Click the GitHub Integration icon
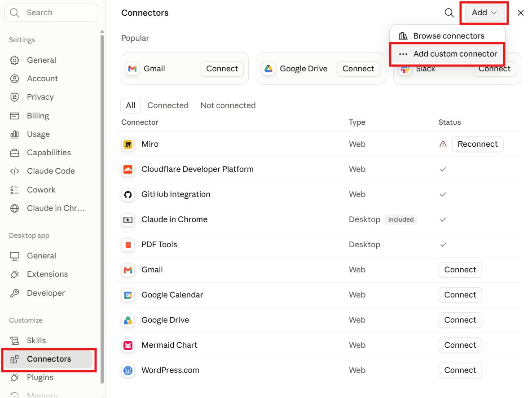532x398 pixels. click(x=128, y=195)
